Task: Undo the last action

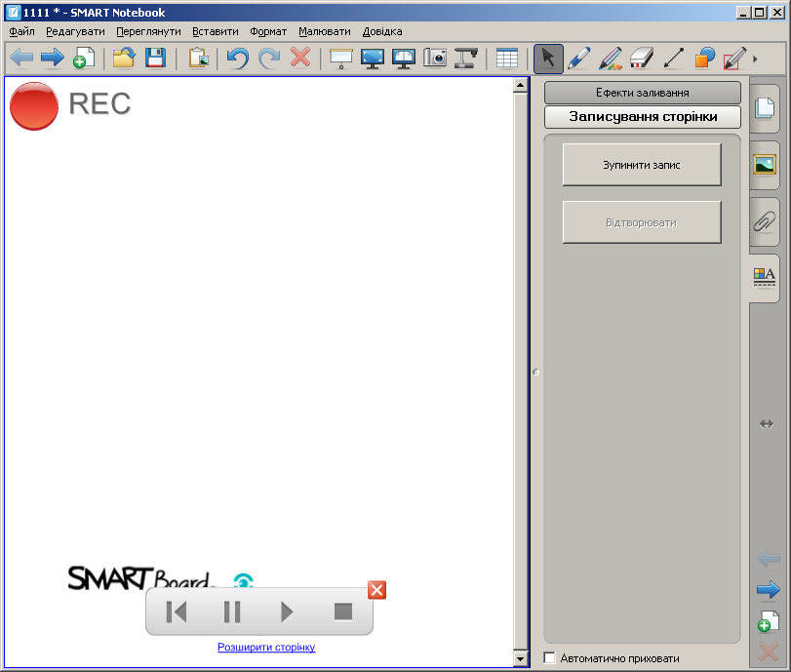Action: tap(238, 58)
